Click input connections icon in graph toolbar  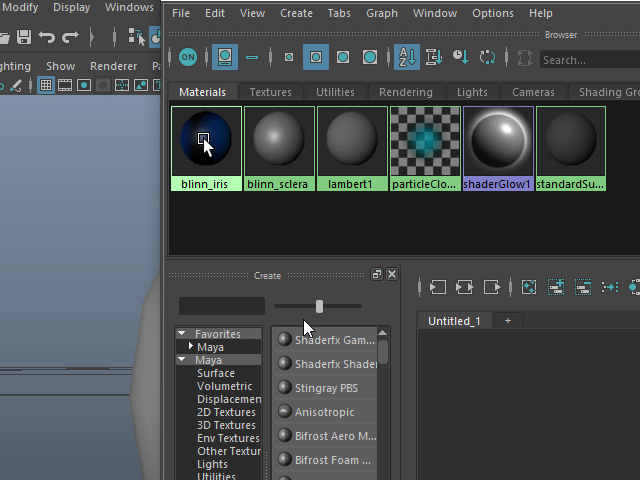[437, 287]
